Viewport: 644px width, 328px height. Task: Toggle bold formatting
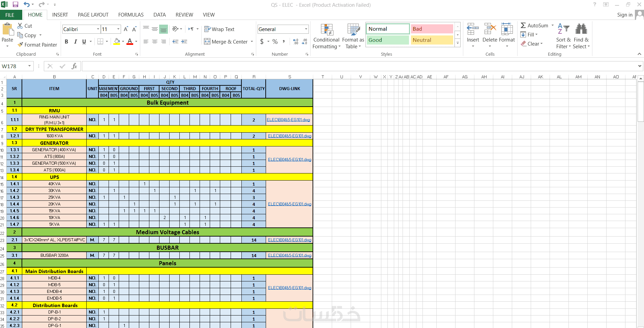pyautogui.click(x=66, y=42)
